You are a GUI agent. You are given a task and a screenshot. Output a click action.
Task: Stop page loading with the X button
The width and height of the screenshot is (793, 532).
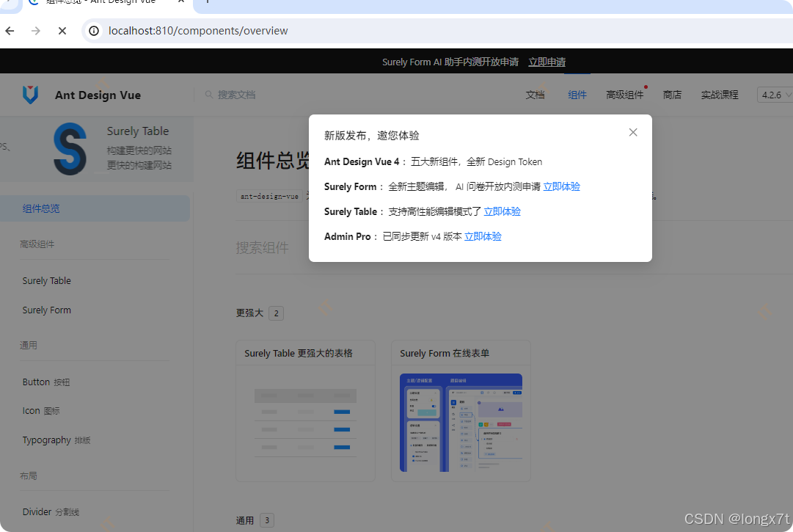[x=62, y=31]
